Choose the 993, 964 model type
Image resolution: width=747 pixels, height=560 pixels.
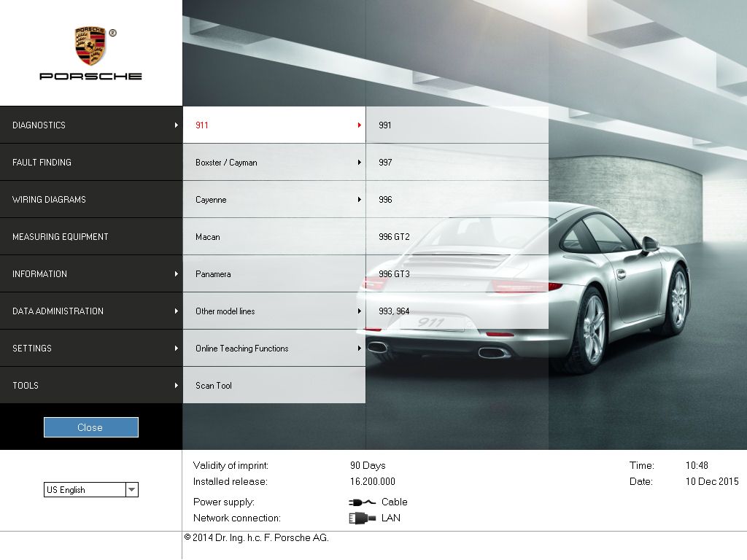[x=457, y=311]
